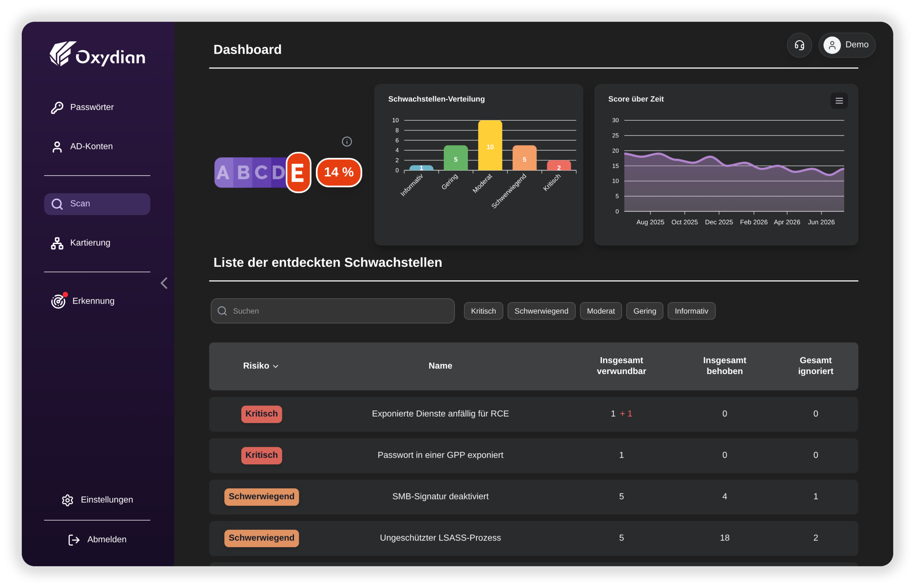Click the search magnifier in Suchen field
This screenshot has height=588, width=915.
pyautogui.click(x=222, y=311)
